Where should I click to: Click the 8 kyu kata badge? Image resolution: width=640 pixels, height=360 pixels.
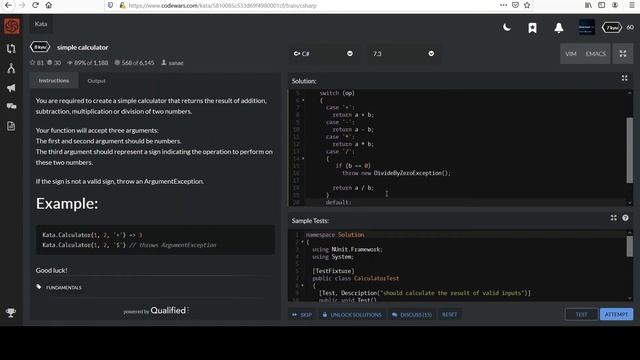[x=40, y=47]
